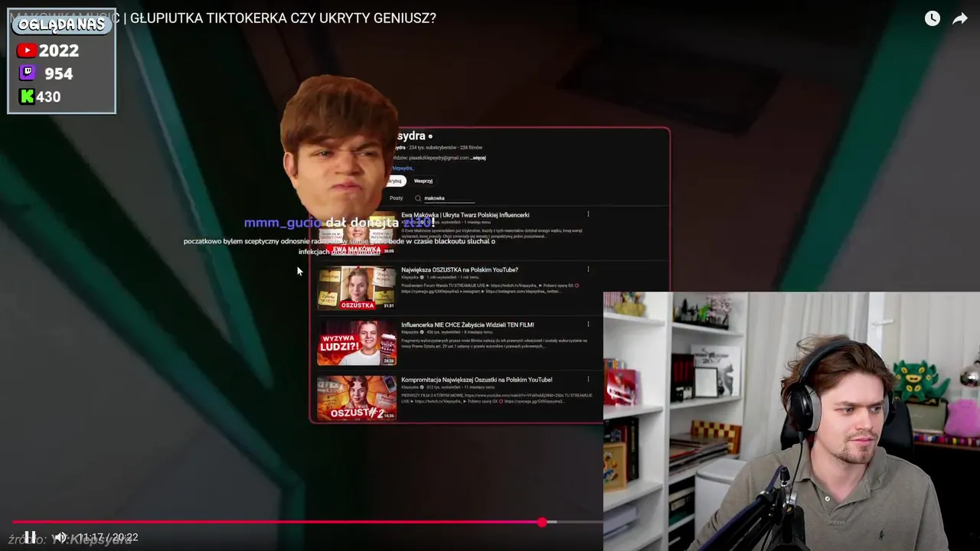Open OSZUST#2 video thumbnail
This screenshot has height=551, width=980.
[x=357, y=397]
